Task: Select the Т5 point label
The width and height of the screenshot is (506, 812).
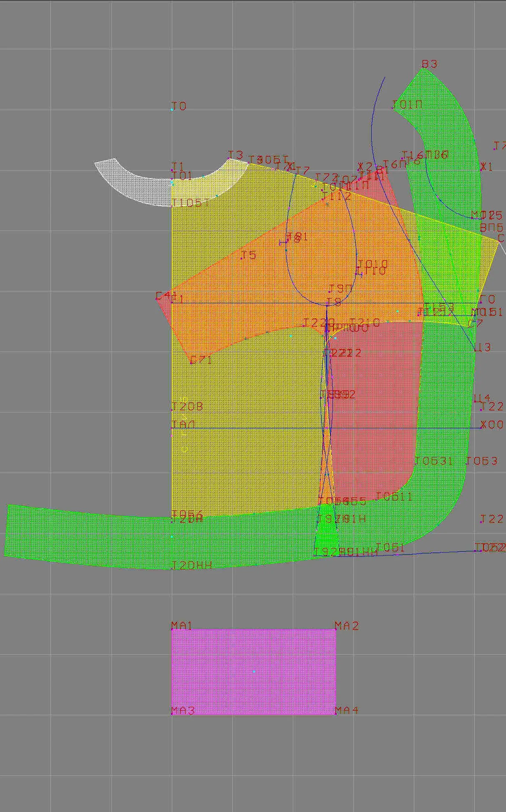Action: (x=249, y=255)
